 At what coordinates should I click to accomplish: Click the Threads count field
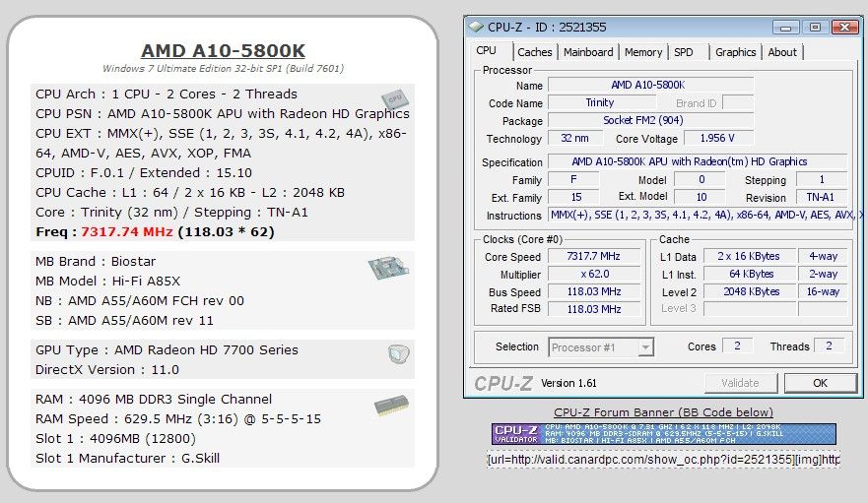tap(829, 346)
